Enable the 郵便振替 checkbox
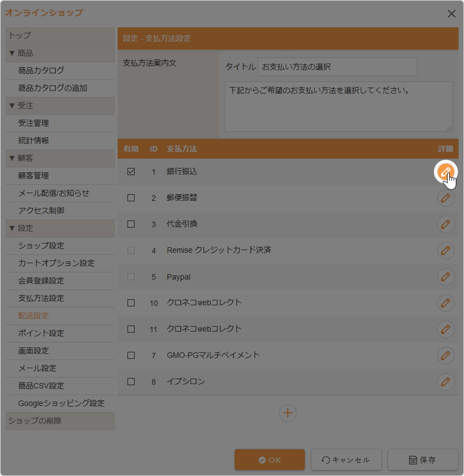The width and height of the screenshot is (464, 476). [x=131, y=198]
